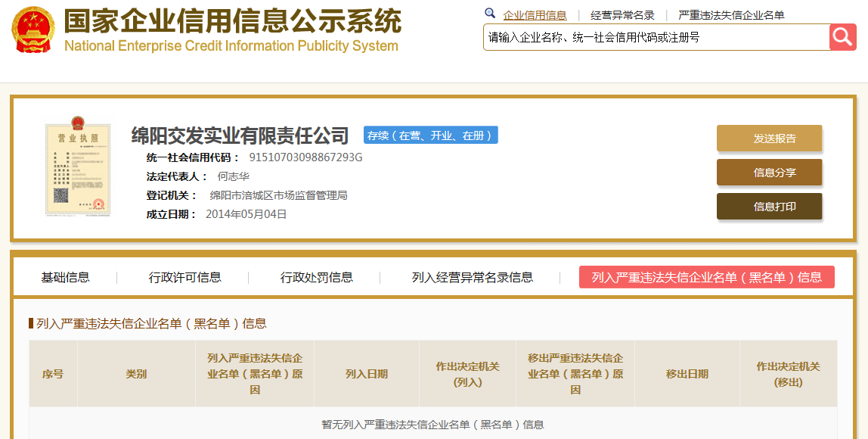Click the National Enterprise Credit Information Publicity System subtitle
The width and height of the screenshot is (868, 439).
pyautogui.click(x=231, y=45)
